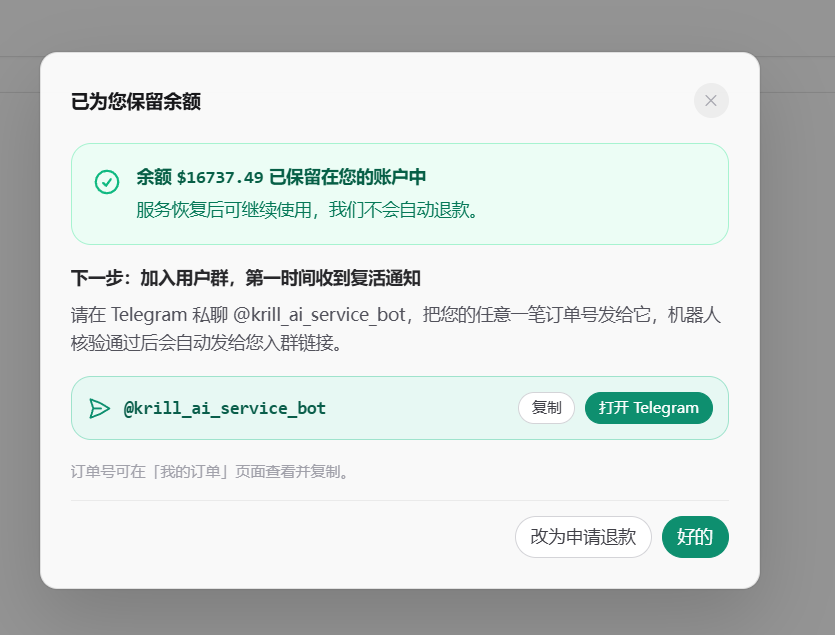Open Telegram via 打开 Telegram button

click(x=649, y=408)
